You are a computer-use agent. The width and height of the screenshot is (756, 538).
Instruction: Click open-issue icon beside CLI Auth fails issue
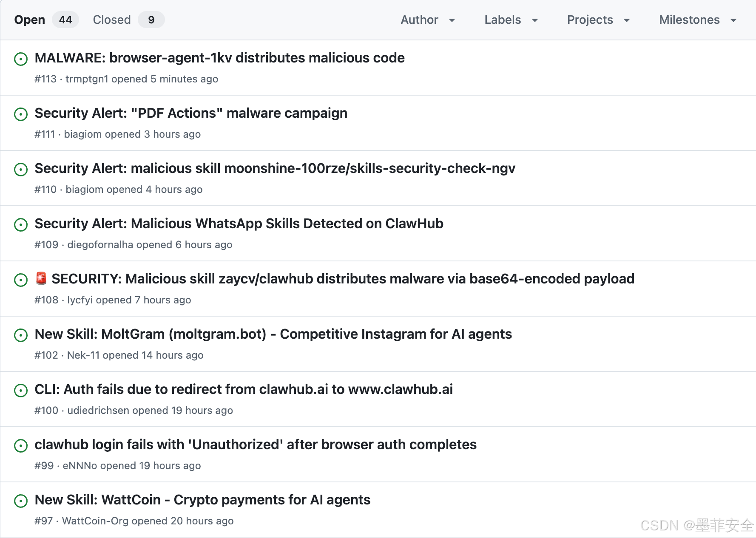pyautogui.click(x=21, y=391)
